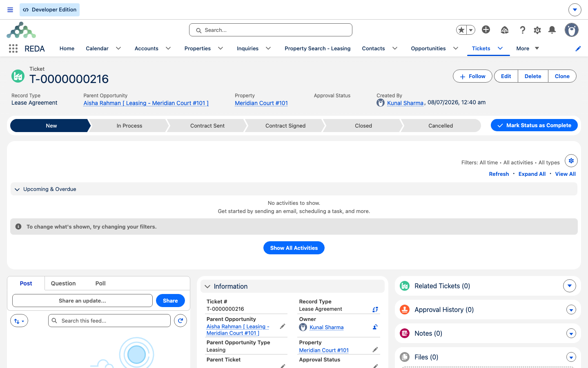Switch to the Poll tab
The width and height of the screenshot is (588, 368).
(x=100, y=283)
